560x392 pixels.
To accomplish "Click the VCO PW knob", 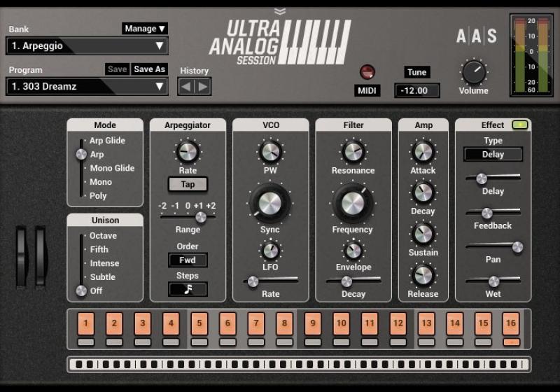I will coord(270,152).
